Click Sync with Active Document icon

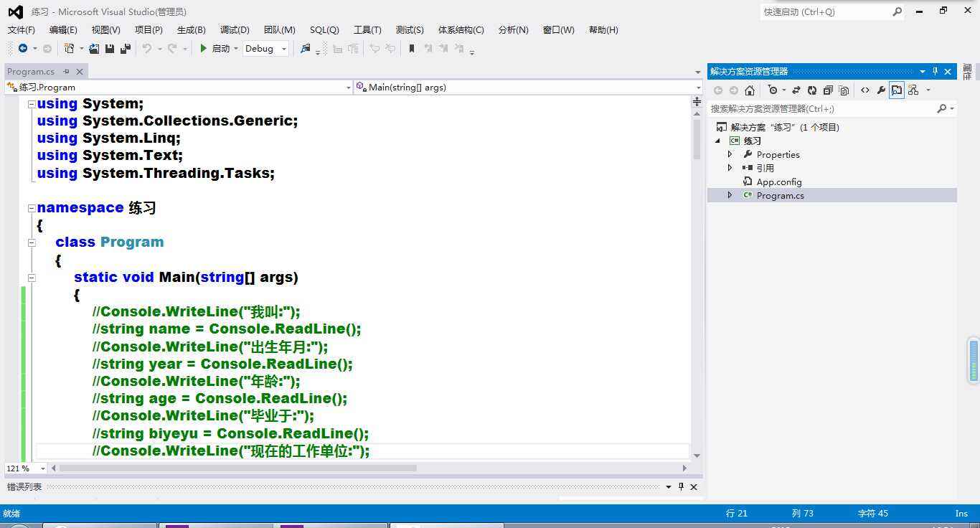(x=796, y=90)
